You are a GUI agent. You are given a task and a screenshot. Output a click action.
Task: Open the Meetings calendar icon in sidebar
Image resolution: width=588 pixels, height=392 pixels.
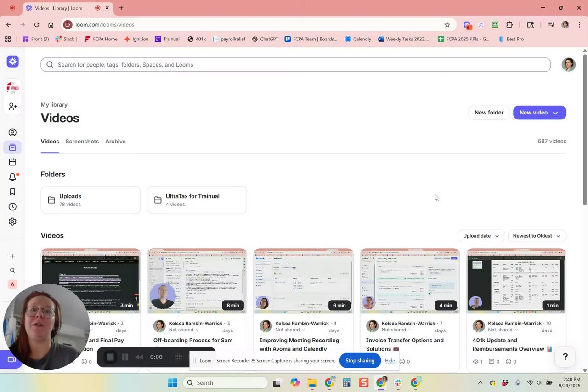click(12, 162)
